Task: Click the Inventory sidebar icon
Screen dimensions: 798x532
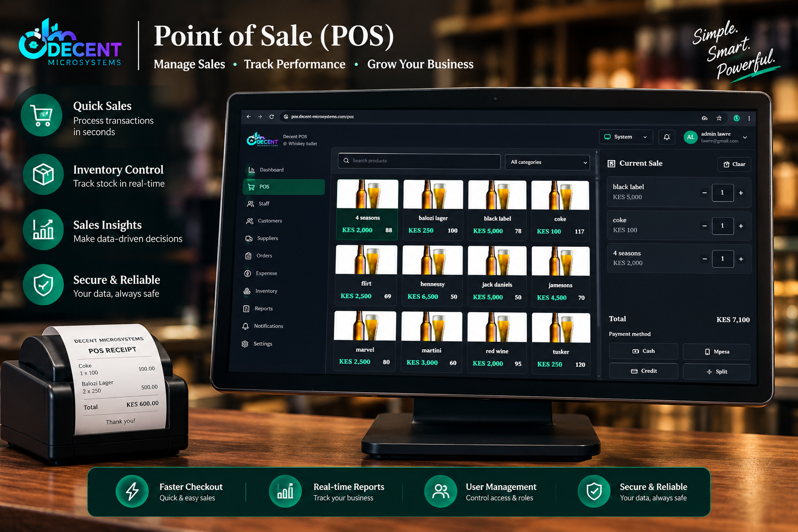Action: coord(247,291)
